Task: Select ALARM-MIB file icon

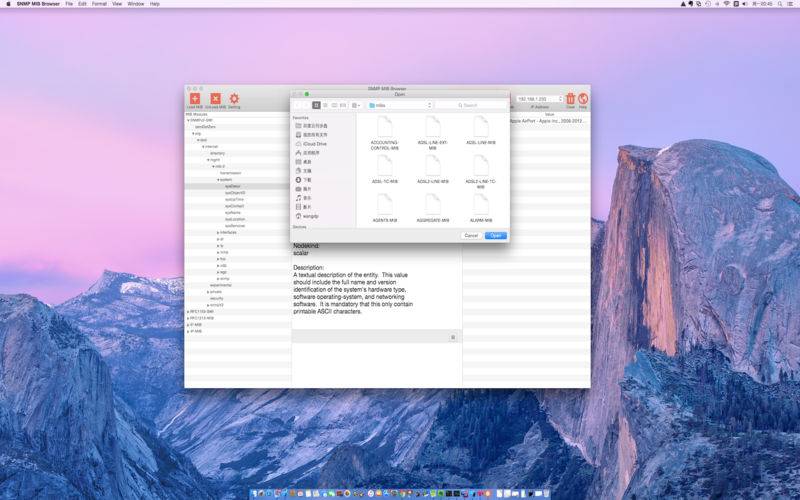Action: pyautogui.click(x=481, y=205)
